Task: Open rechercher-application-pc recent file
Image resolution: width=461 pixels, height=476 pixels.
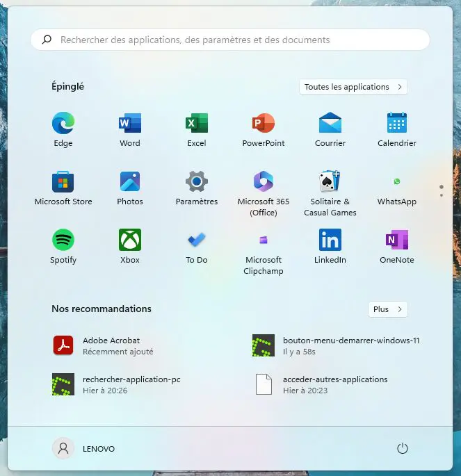Action: [x=116, y=384]
